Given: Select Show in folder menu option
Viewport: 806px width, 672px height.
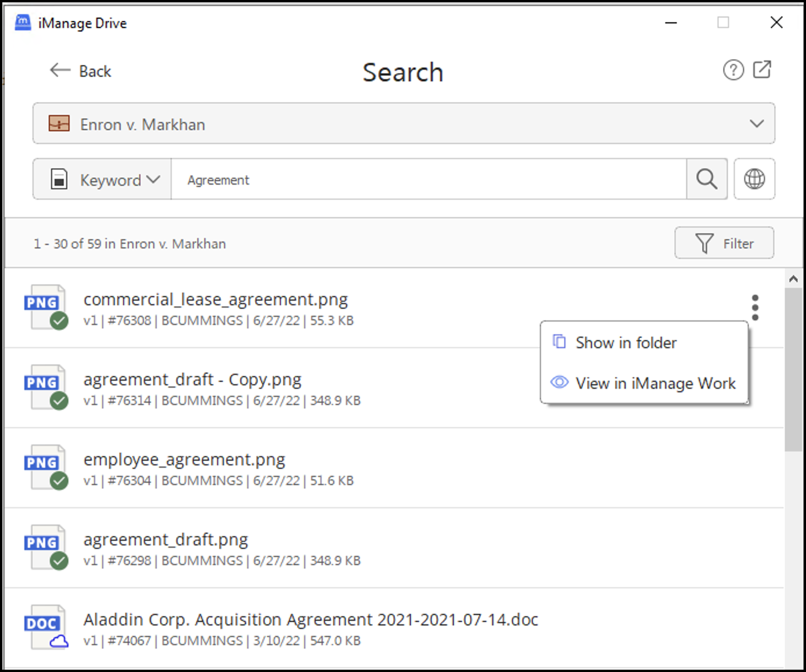Looking at the screenshot, I should pos(625,343).
